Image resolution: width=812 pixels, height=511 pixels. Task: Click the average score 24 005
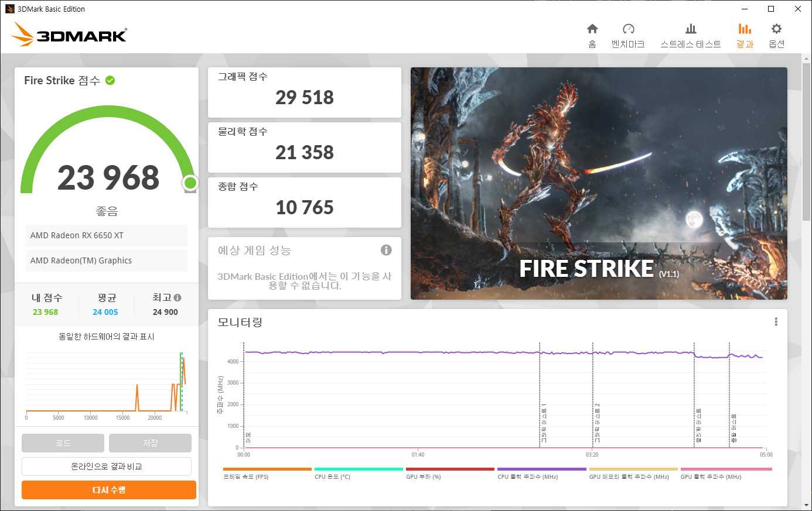click(x=105, y=312)
